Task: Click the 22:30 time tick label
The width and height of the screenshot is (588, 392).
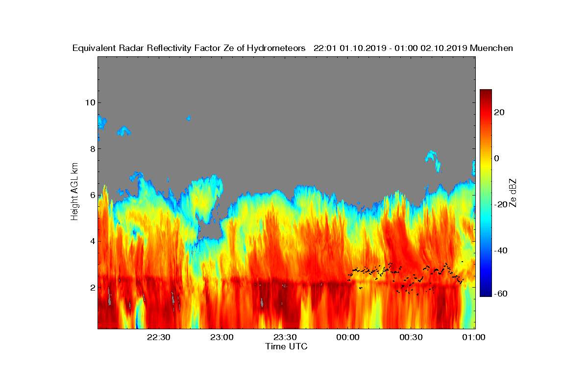Action: pyautogui.click(x=158, y=338)
